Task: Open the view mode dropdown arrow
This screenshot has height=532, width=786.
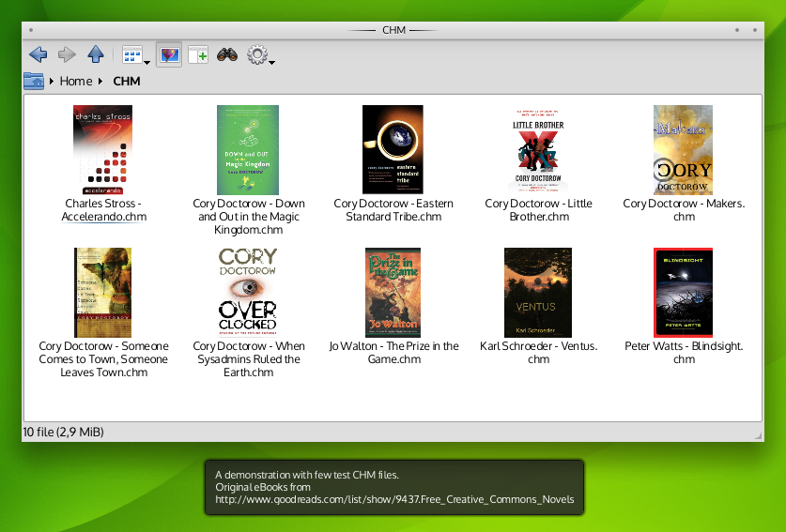Action: (146, 63)
